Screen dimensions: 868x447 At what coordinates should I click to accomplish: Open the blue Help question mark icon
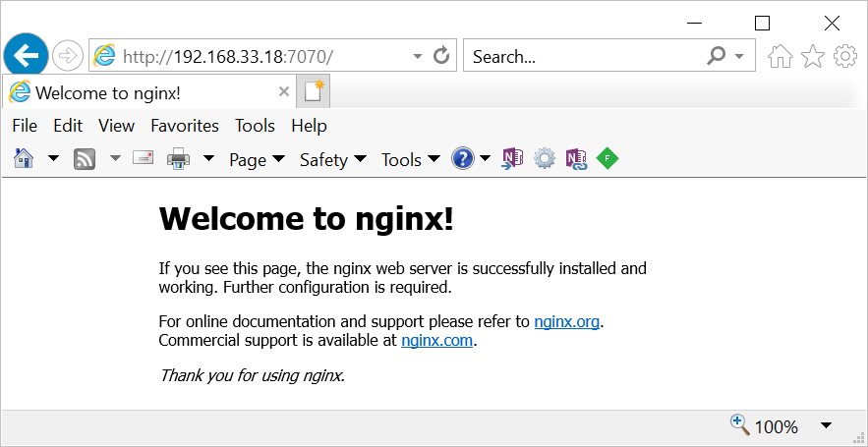tap(463, 159)
